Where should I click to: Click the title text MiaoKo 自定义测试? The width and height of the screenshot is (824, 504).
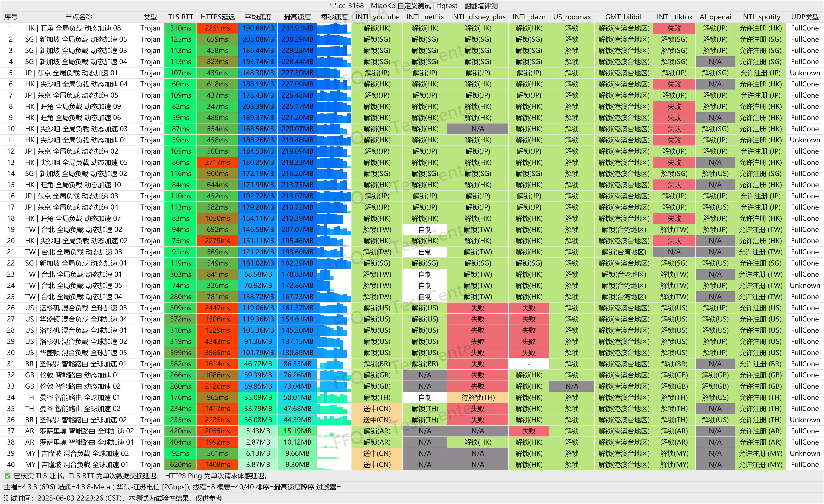click(401, 6)
